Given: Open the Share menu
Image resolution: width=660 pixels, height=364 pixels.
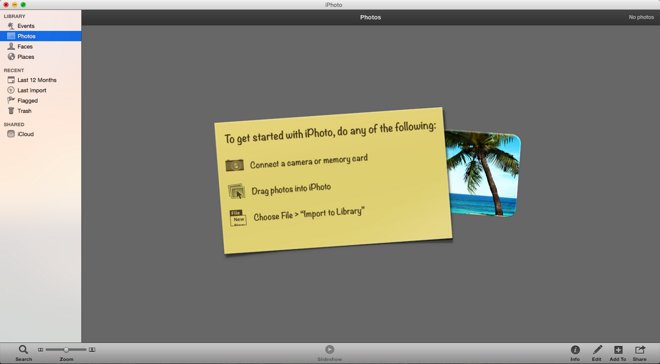Looking at the screenshot, I should coord(640,350).
